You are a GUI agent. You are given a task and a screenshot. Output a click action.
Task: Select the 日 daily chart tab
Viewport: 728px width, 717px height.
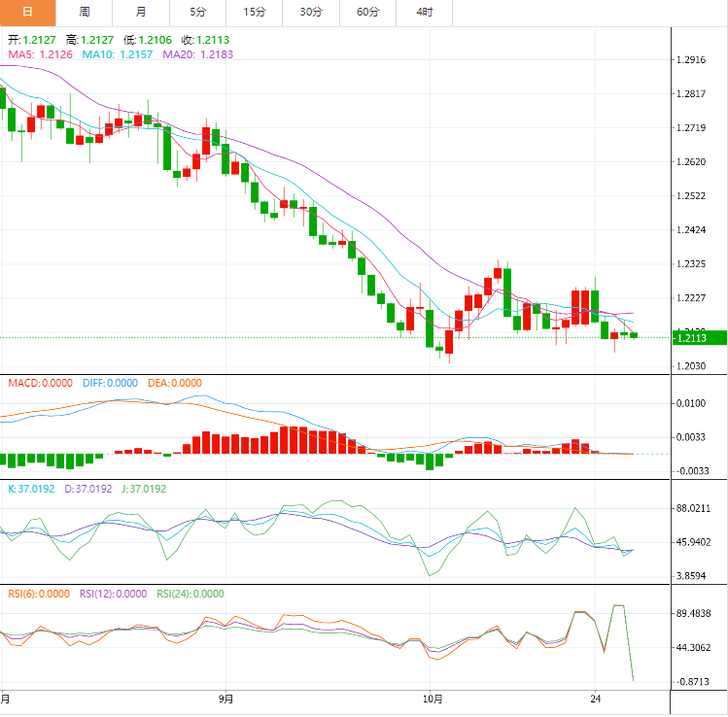coord(27,13)
